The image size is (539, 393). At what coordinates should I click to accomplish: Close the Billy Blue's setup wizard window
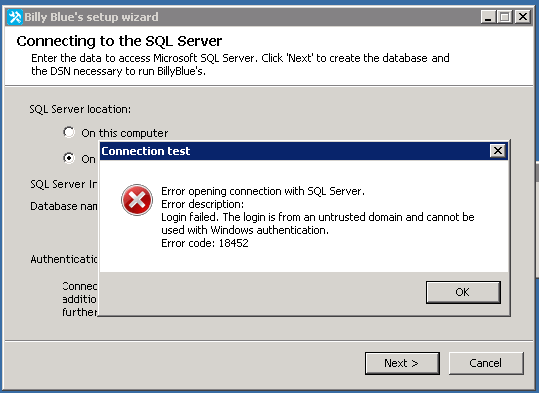(523, 17)
